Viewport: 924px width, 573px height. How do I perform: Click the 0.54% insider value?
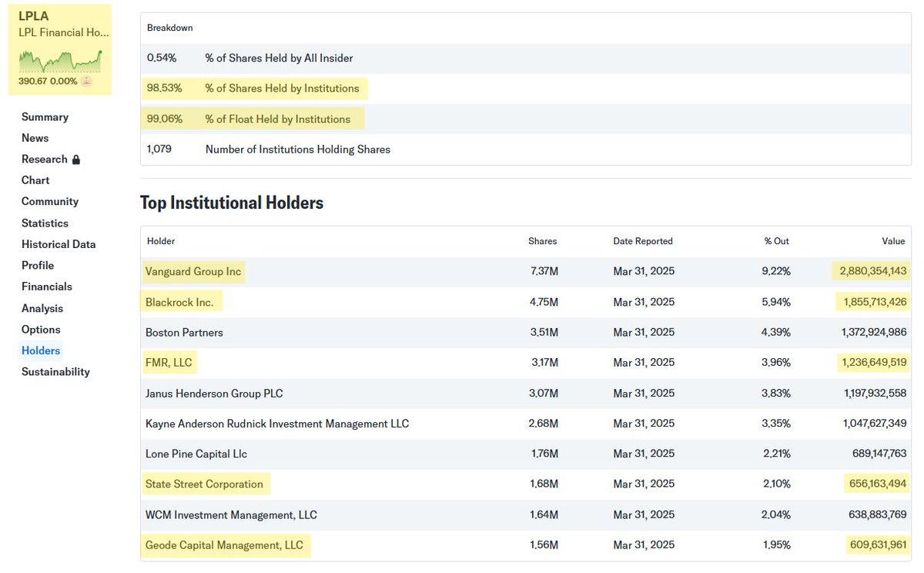tap(162, 58)
